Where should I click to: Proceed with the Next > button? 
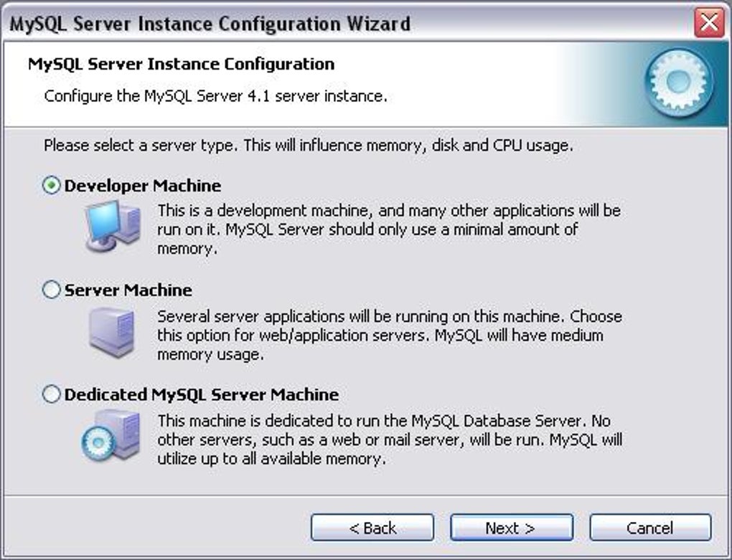(512, 528)
